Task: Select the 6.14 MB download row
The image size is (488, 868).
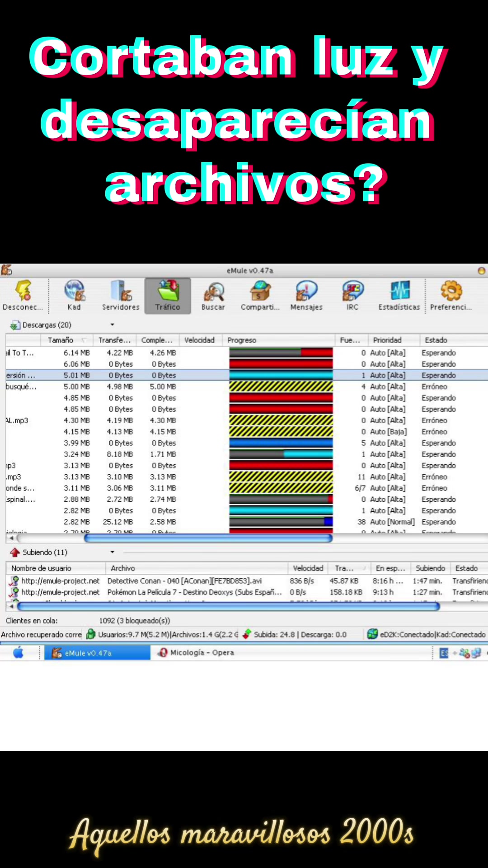Action: pos(247,353)
